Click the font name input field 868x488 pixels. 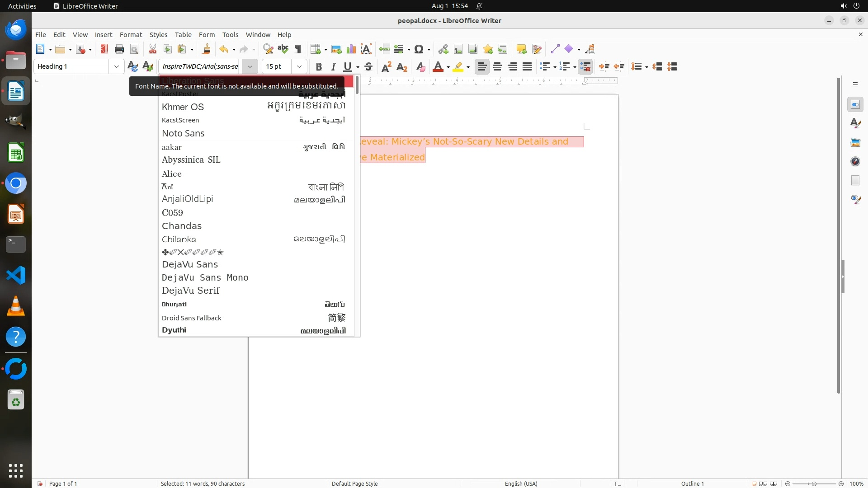tap(200, 67)
